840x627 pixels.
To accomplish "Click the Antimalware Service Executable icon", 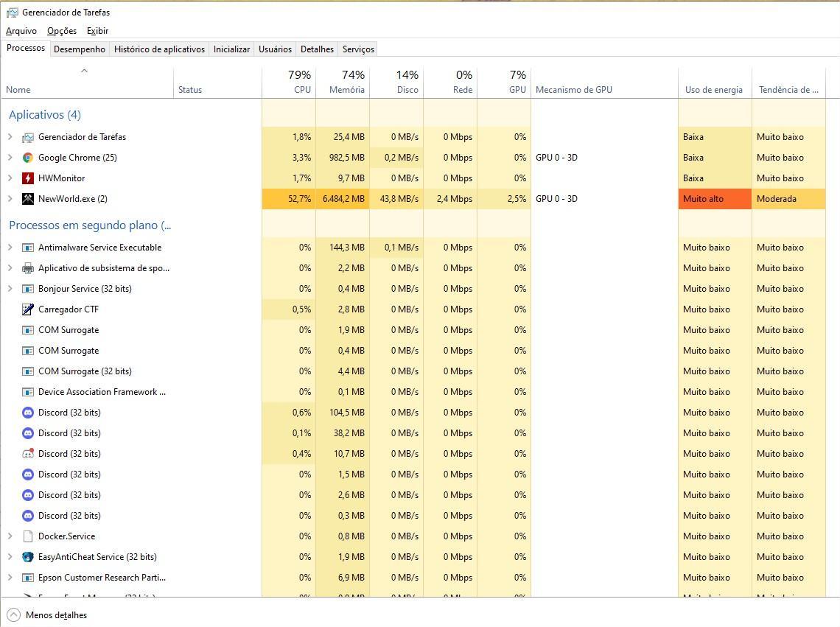I will [28, 248].
